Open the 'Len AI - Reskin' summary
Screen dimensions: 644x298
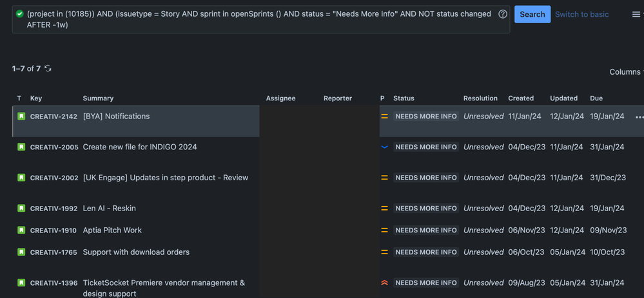pyautogui.click(x=109, y=209)
